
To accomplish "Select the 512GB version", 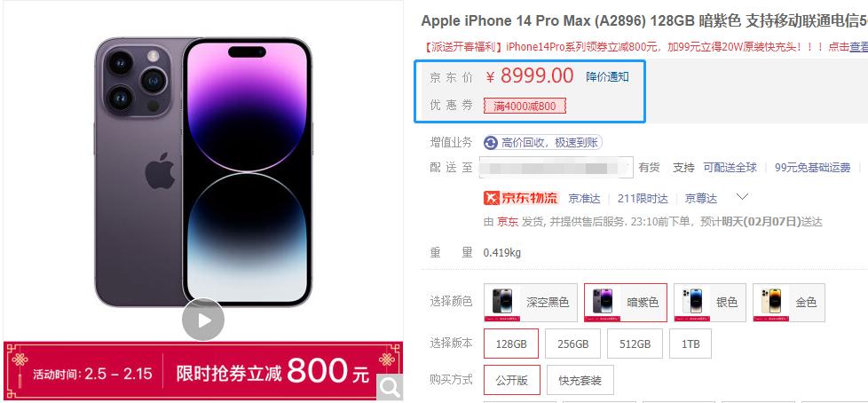I will (x=635, y=344).
